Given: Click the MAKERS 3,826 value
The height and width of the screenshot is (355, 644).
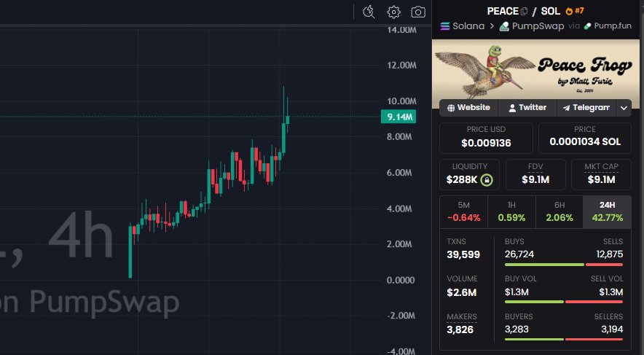Looking at the screenshot, I should coord(460,329).
